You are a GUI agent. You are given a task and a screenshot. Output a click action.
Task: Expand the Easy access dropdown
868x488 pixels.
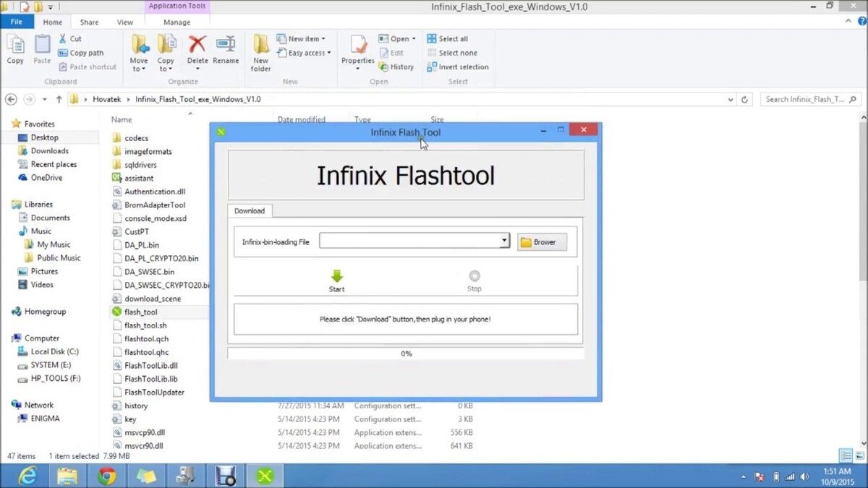click(x=304, y=53)
